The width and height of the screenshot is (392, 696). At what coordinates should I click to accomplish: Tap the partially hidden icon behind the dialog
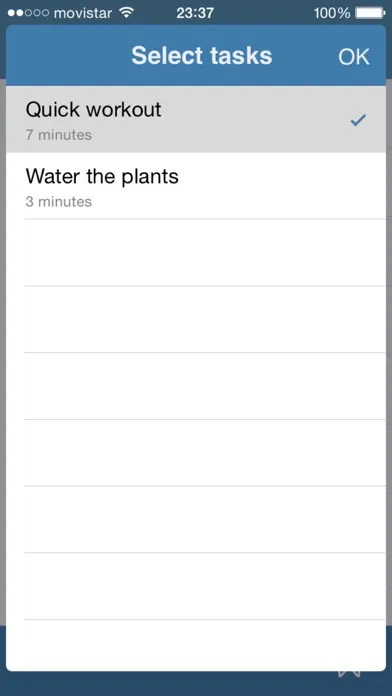[349, 674]
